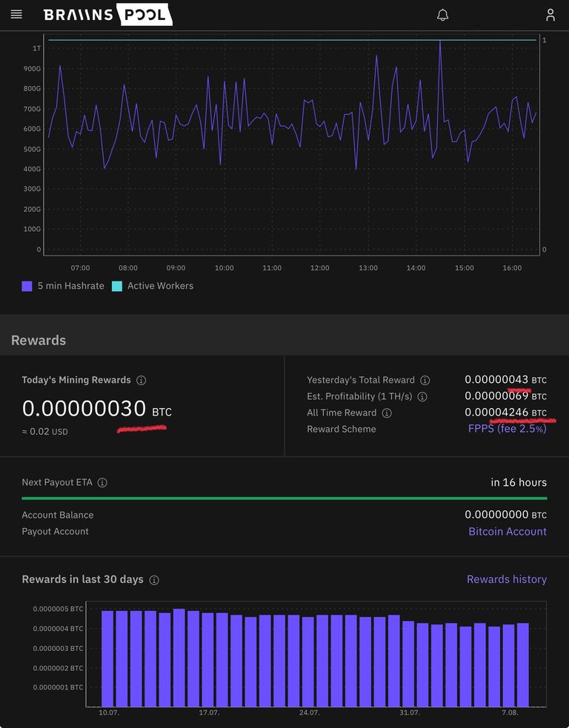Screen dimensions: 569x728
Task: Click the 24.07. date axis label
Action: pyautogui.click(x=310, y=712)
